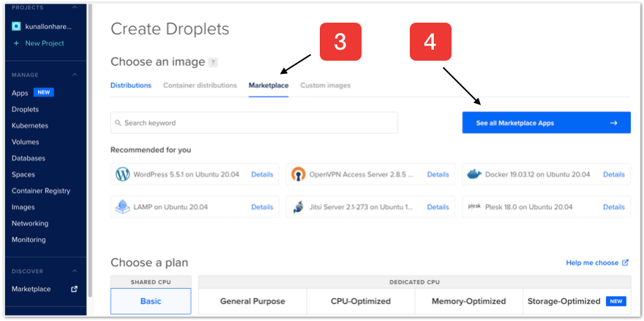644x321 pixels.
Task: Open the kunallonhare project
Action: [x=48, y=26]
